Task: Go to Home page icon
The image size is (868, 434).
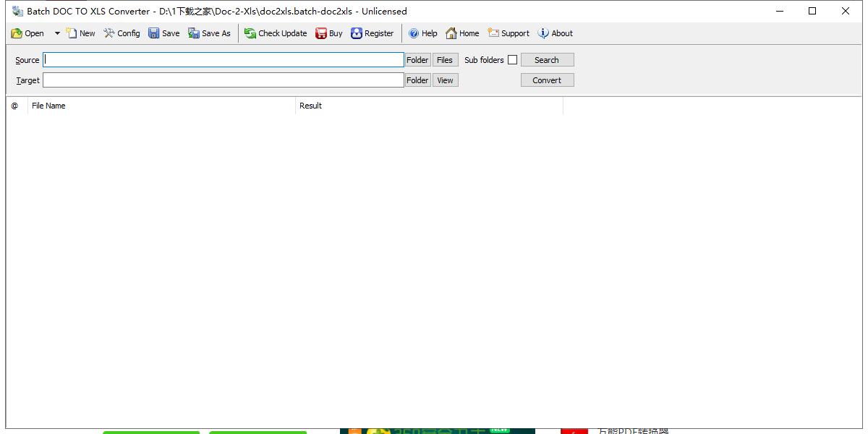Action: pos(451,33)
